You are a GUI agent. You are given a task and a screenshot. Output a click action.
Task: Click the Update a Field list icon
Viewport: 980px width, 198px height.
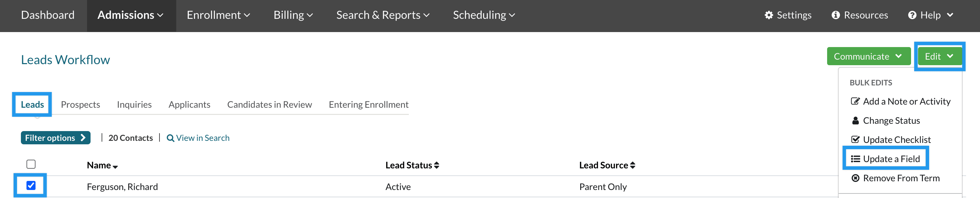tap(855, 159)
